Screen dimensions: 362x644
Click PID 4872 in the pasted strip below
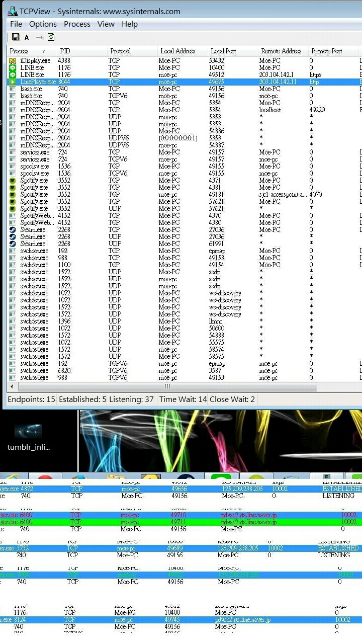(x=27, y=489)
